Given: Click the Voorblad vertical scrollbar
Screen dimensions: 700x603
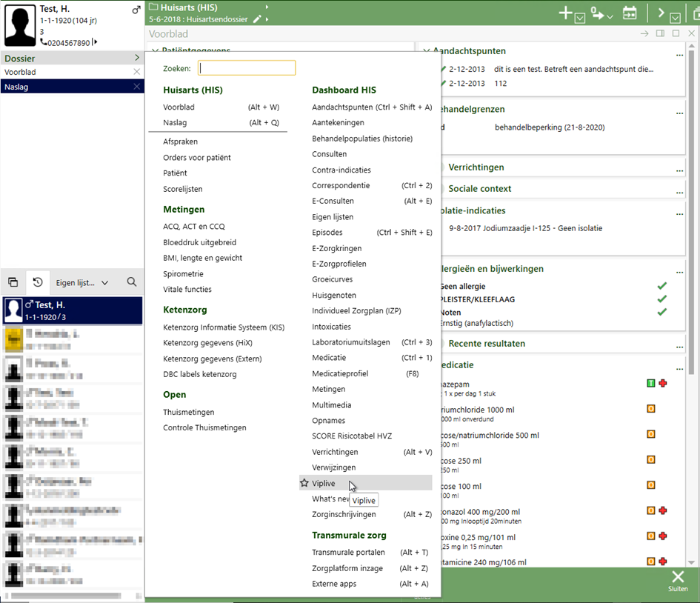Looking at the screenshot, I should [691, 212].
